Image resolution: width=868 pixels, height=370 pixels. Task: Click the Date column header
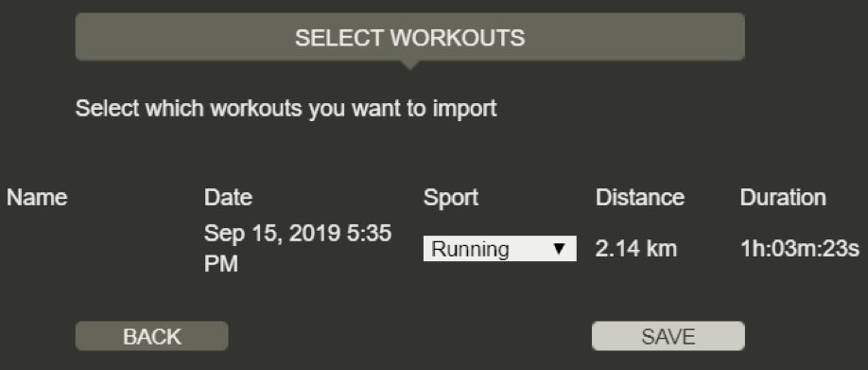(x=228, y=198)
